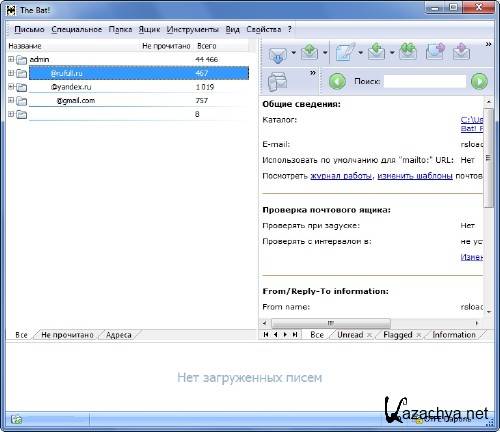Open the Специальное menu
Screen dimensions: 500x432
click(77, 29)
